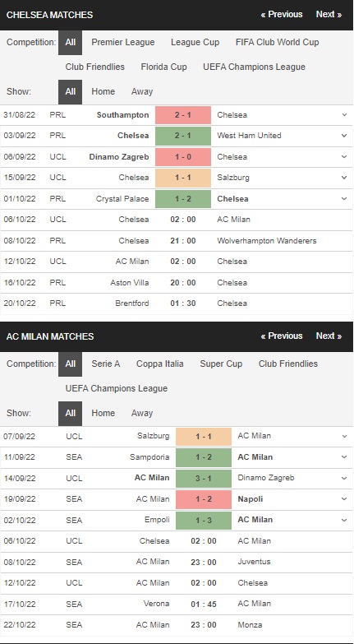The width and height of the screenshot is (354, 644).
Task: Show only Chelsea Home matches
Action: tap(103, 91)
